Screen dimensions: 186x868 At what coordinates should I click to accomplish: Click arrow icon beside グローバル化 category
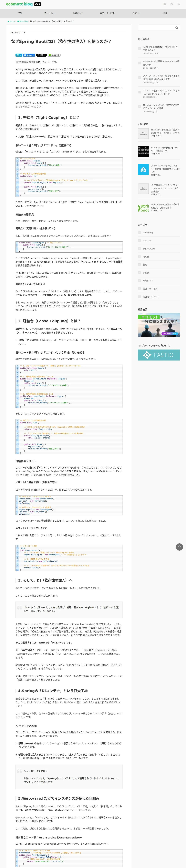tap(139, 249)
